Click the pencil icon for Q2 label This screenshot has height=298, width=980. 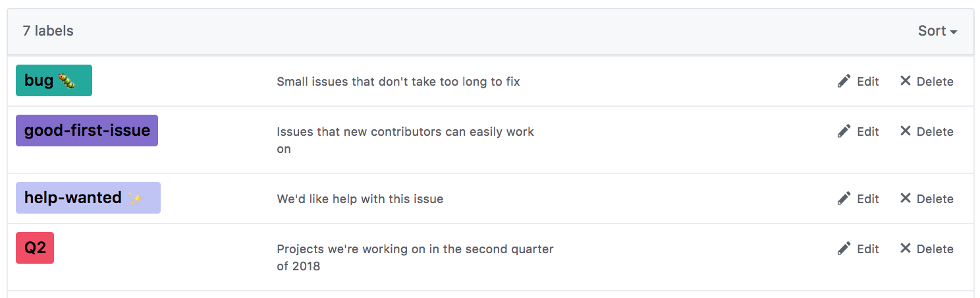coord(844,249)
